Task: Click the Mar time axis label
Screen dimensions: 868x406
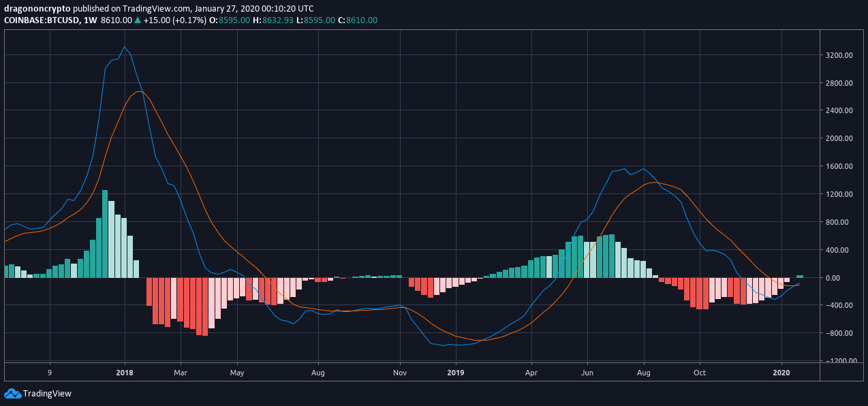Action: pos(181,373)
